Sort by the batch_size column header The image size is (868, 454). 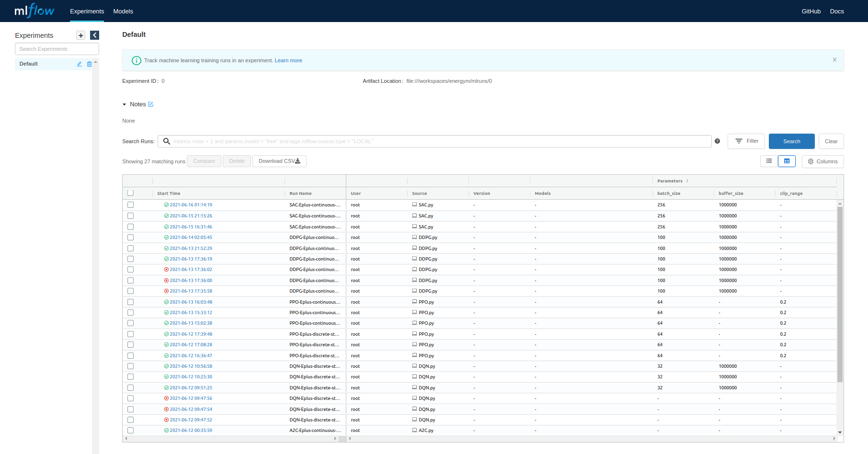coord(669,193)
